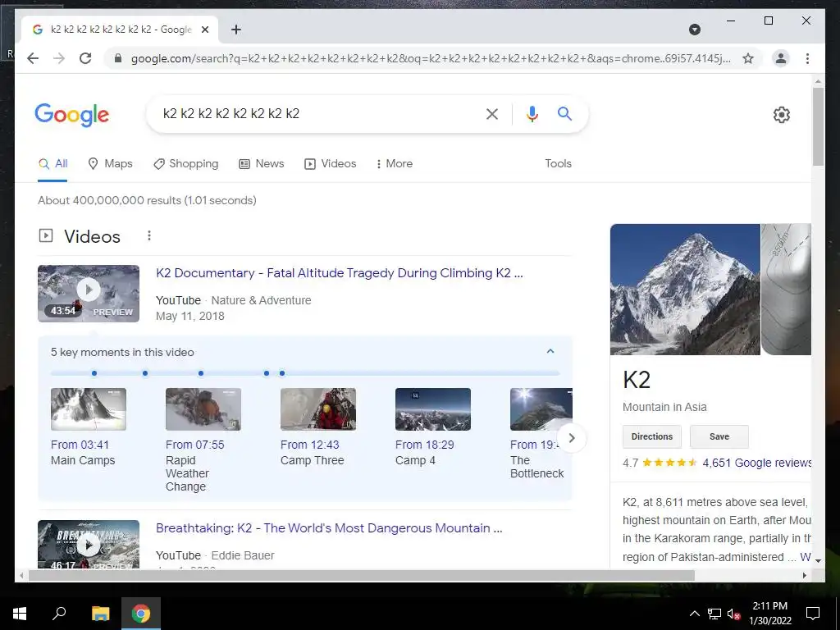Jump to third key moment timeline dot
This screenshot has width=840, height=630.
pyautogui.click(x=201, y=373)
